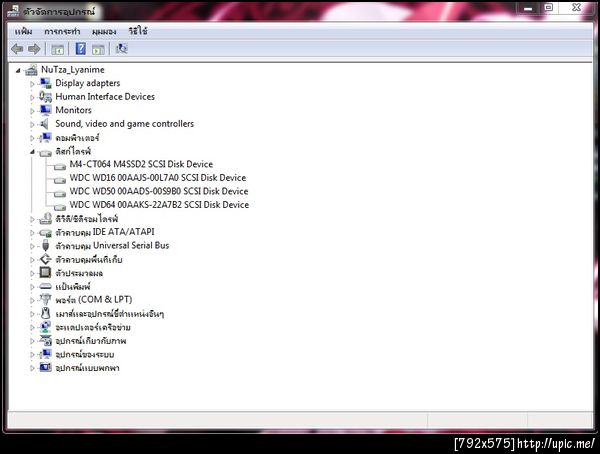Expand the Display adapters category
Image resolution: width=600 pixels, height=454 pixels.
32,83
